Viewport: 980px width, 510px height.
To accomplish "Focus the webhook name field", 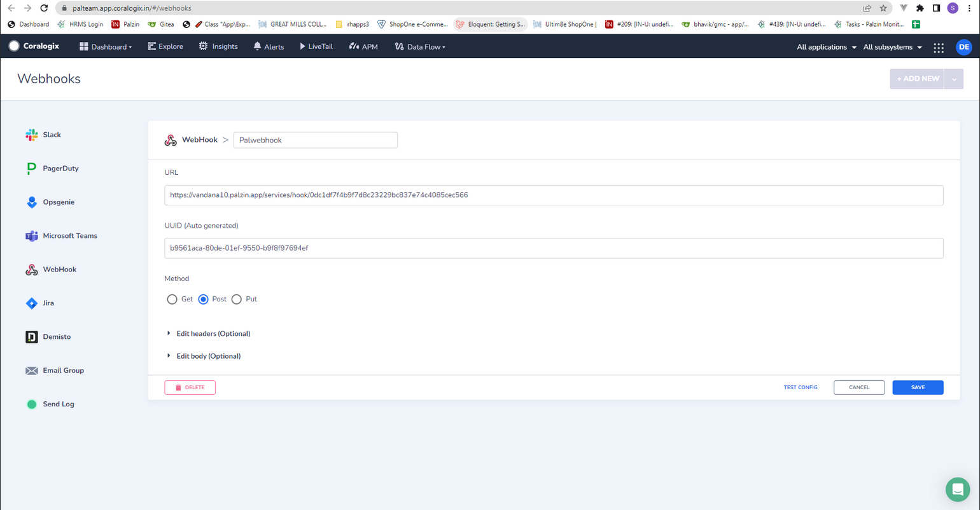I will click(x=316, y=140).
